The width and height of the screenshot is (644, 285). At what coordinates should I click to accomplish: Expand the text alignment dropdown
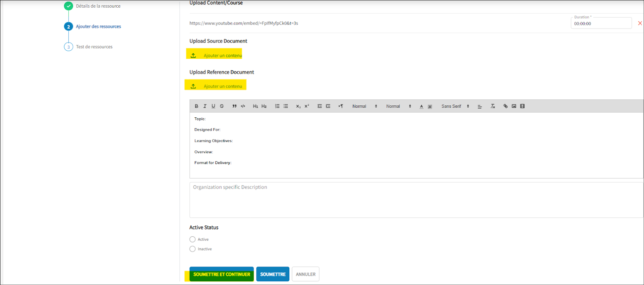(480, 107)
